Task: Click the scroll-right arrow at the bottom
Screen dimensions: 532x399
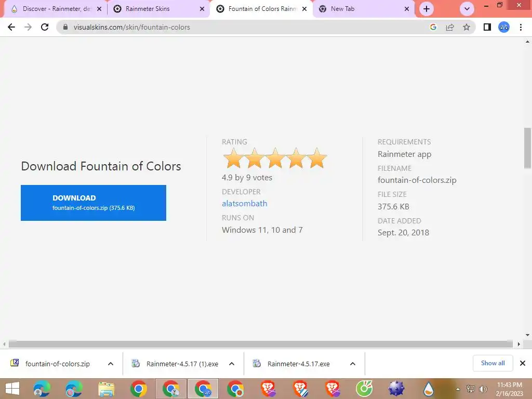Action: pyautogui.click(x=518, y=344)
